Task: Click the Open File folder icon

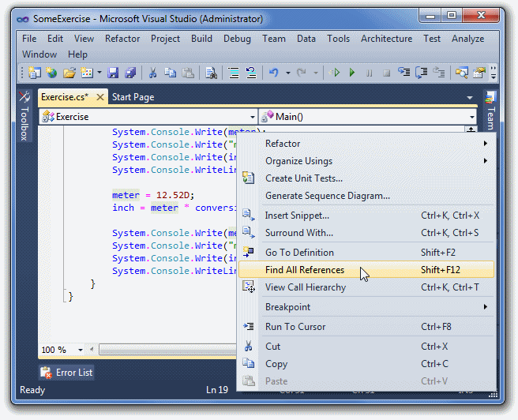Action: (x=69, y=73)
